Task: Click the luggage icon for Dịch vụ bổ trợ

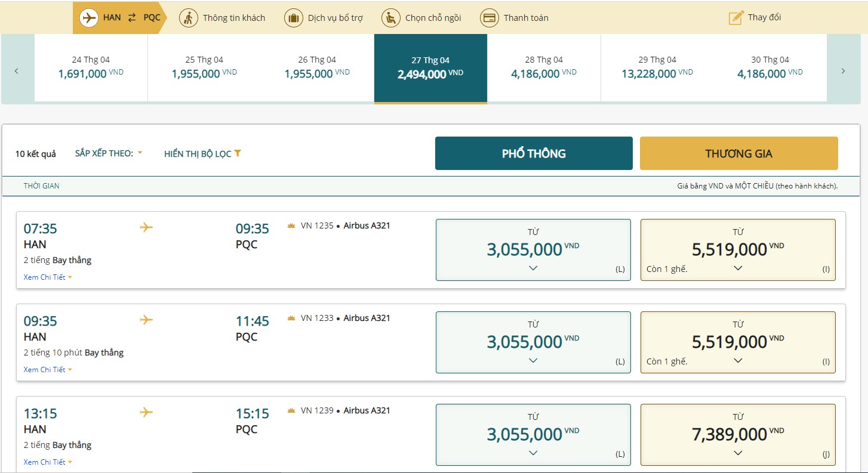Action: click(293, 18)
